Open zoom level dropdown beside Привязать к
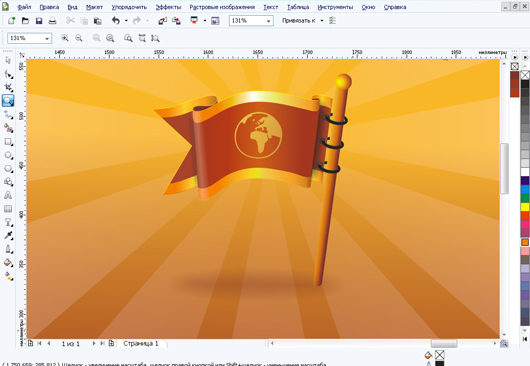 pos(268,21)
